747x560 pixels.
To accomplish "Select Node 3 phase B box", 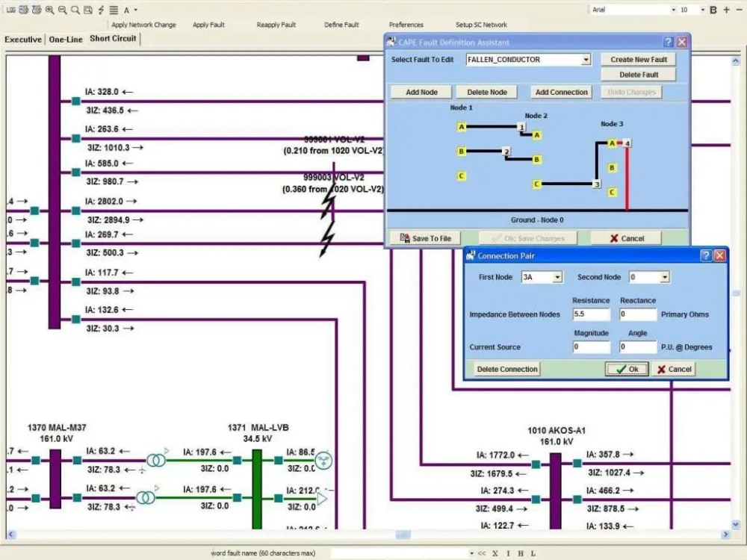I will click(x=613, y=167).
